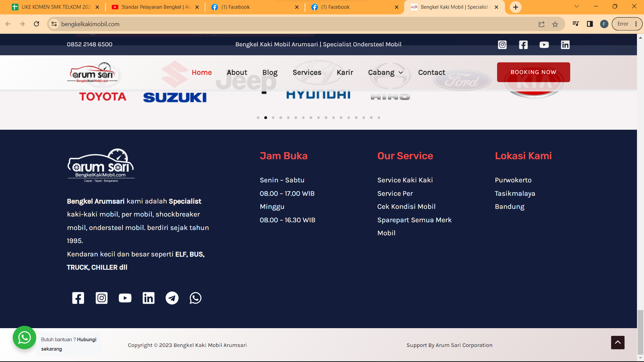Click the floating green WhatsApp chat button
644x362 pixels.
tap(24, 338)
